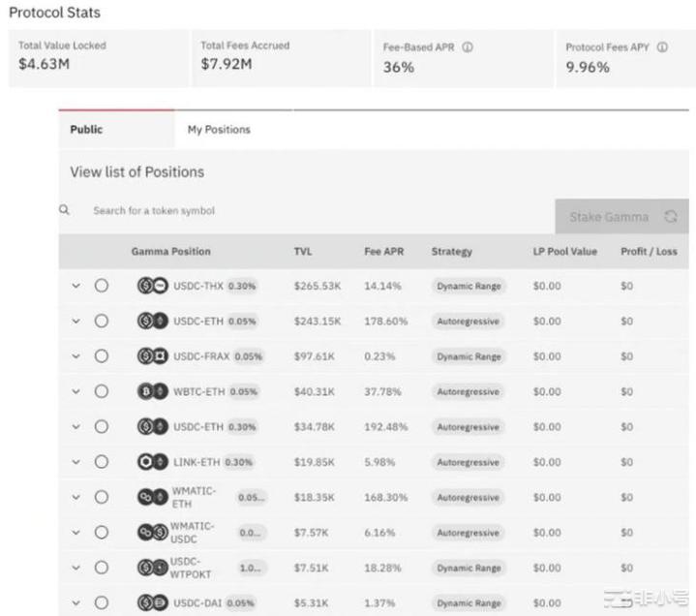Click the USDC-THX token pair icon

click(152, 286)
